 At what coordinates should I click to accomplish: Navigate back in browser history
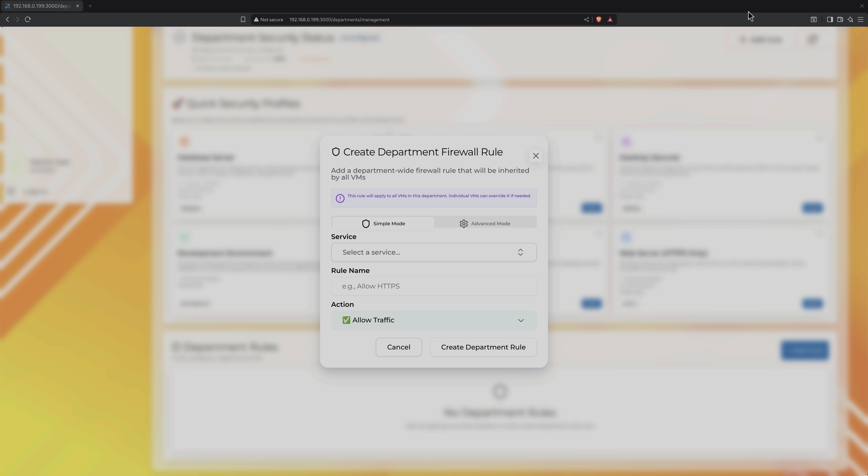tap(7, 19)
